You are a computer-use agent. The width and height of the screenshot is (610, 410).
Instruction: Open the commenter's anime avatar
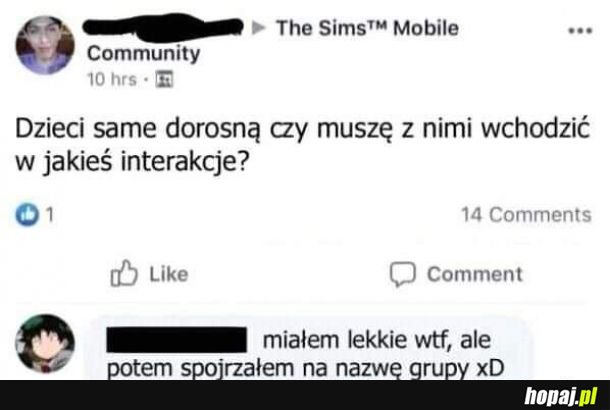tap(45, 343)
